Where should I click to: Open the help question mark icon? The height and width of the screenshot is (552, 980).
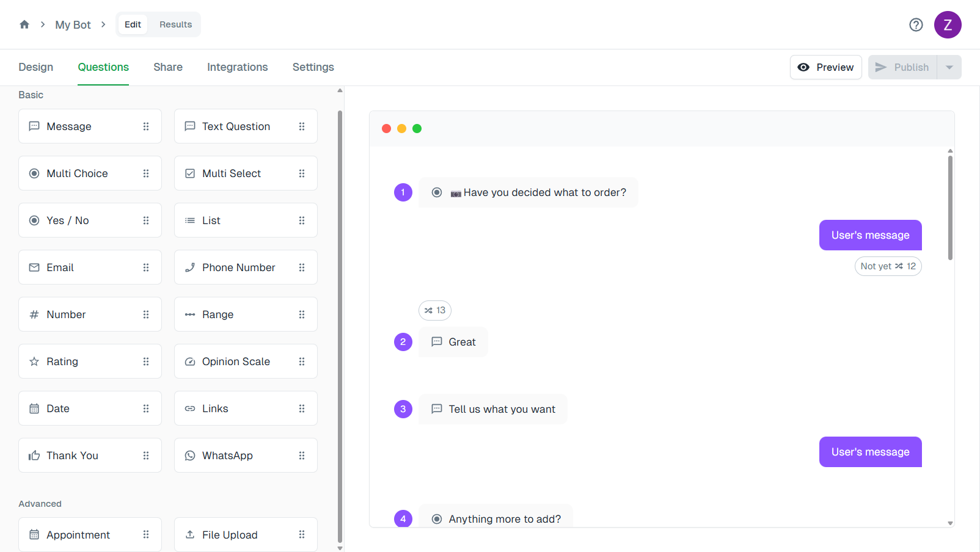[x=916, y=24]
